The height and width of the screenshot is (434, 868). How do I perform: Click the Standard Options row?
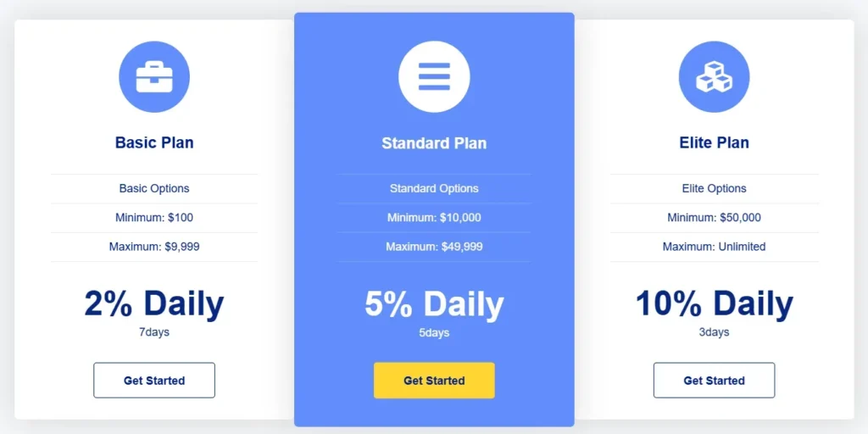434,188
